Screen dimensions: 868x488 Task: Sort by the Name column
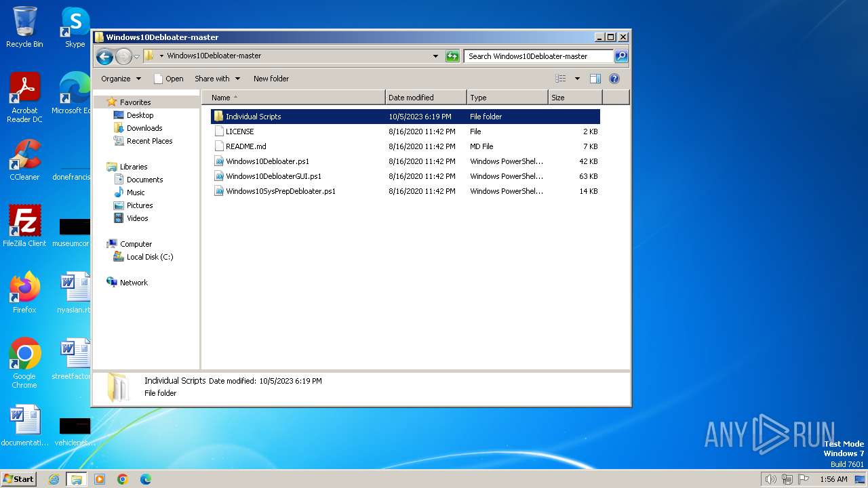(293, 98)
